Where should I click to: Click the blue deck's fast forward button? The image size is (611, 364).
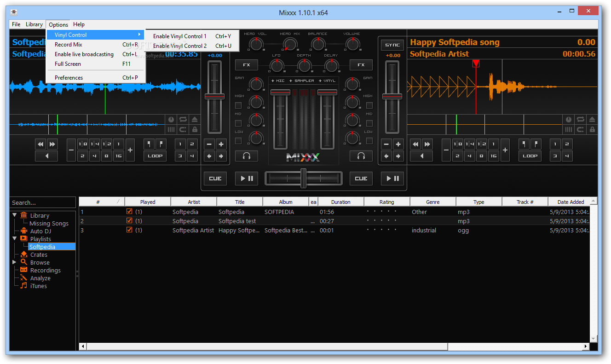pos(52,144)
